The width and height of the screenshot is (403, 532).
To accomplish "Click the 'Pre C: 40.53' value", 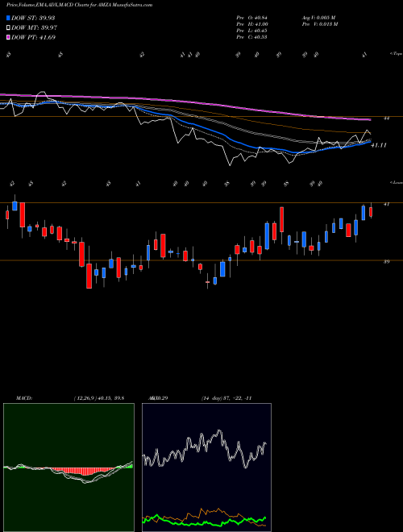I will 252,37.
